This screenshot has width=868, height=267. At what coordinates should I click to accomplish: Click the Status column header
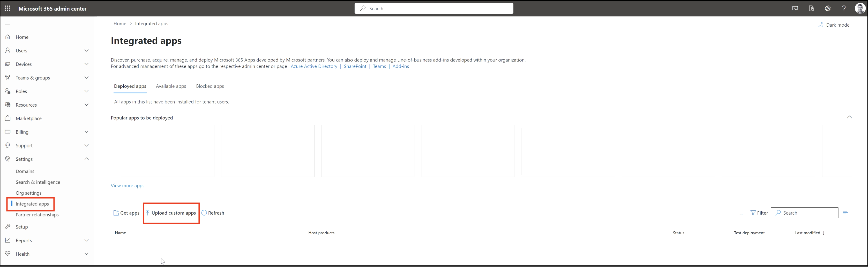(678, 233)
